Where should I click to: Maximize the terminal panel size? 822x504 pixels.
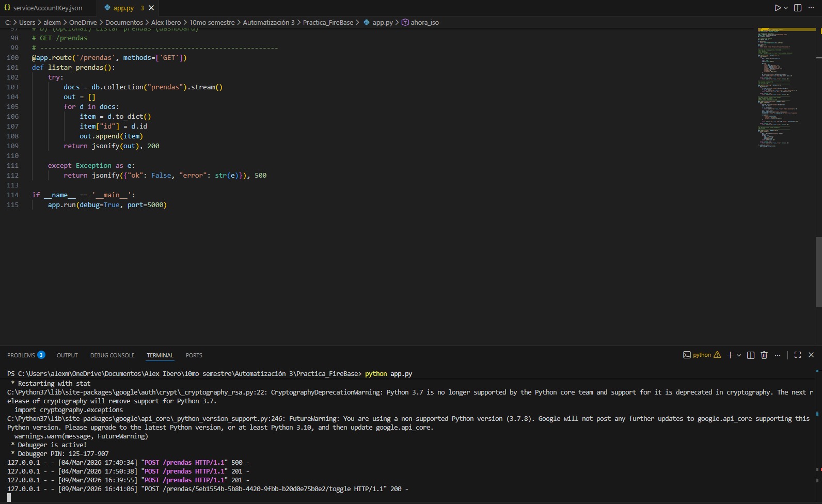tap(798, 355)
